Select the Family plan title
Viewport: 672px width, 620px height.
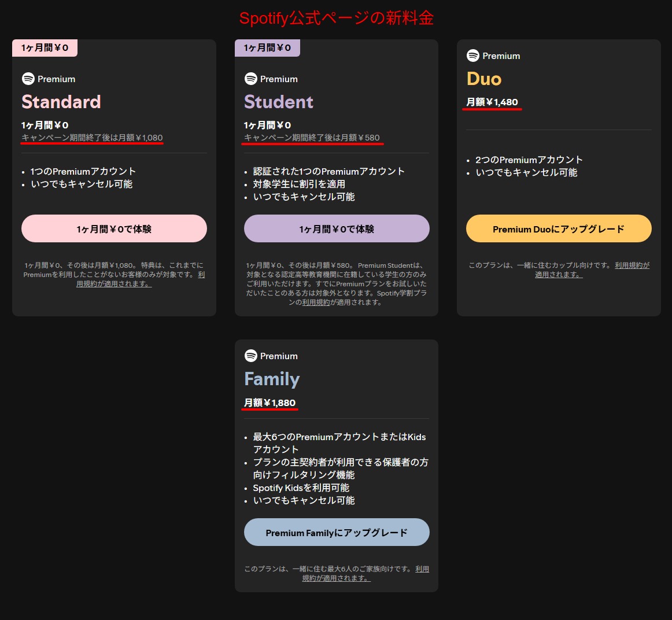[x=272, y=379]
